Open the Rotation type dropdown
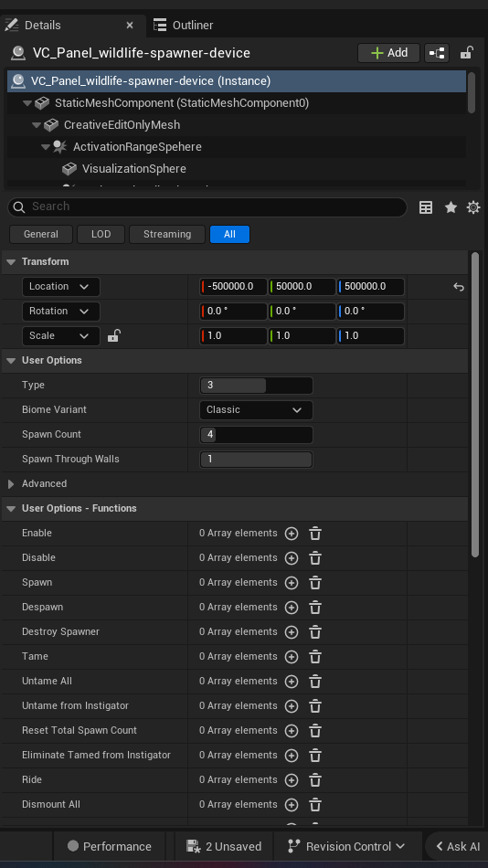Viewport: 488px width, 868px height. click(x=60, y=311)
